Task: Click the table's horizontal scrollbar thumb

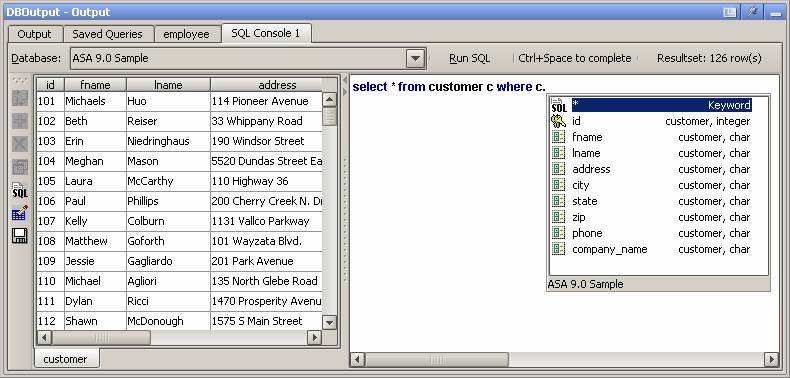Action: pos(101,337)
